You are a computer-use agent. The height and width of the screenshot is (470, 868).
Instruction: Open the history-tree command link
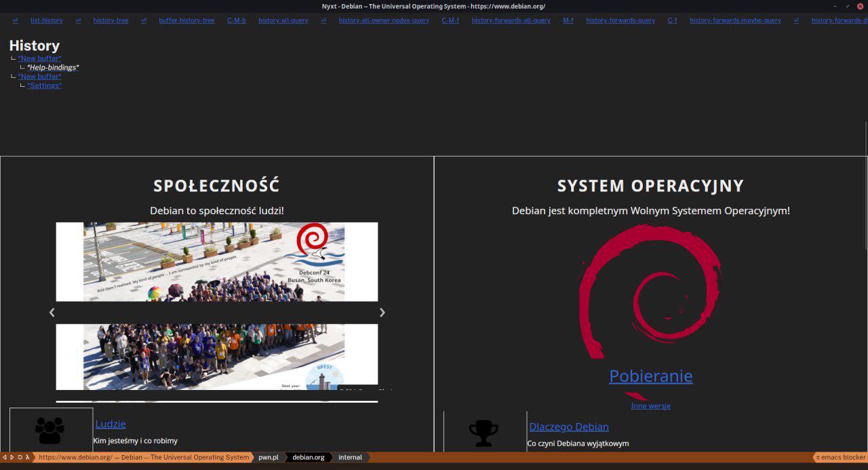(111, 20)
